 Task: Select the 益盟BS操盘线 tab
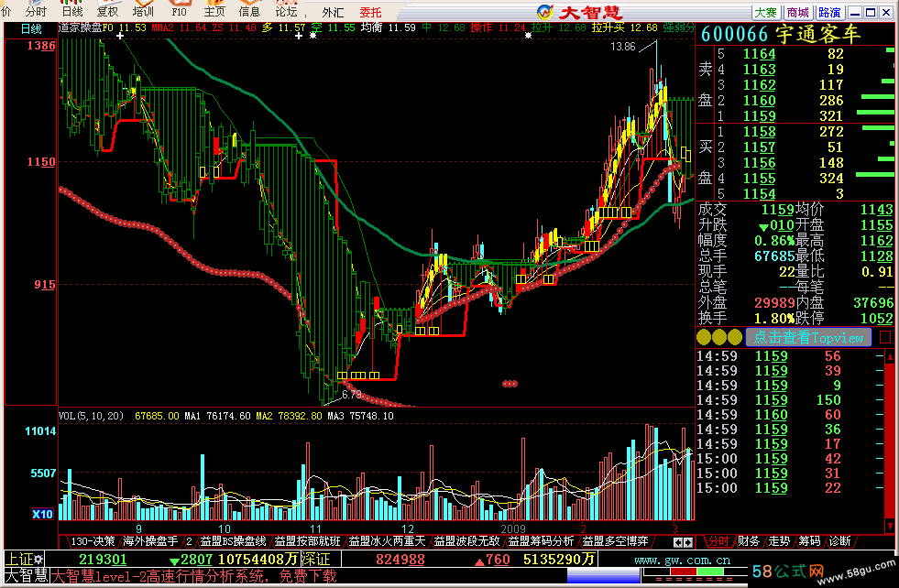click(233, 541)
